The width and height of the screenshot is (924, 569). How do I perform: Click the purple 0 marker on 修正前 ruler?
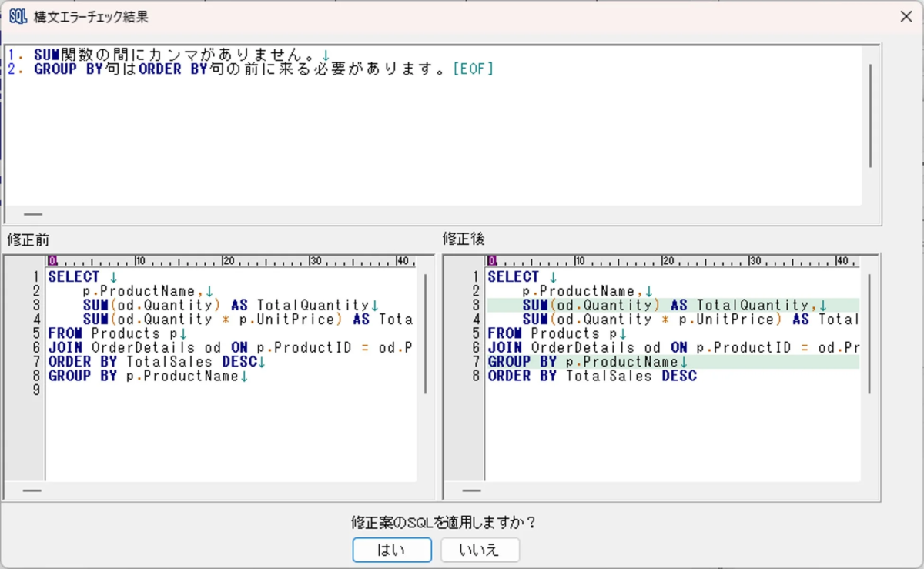pos(51,261)
